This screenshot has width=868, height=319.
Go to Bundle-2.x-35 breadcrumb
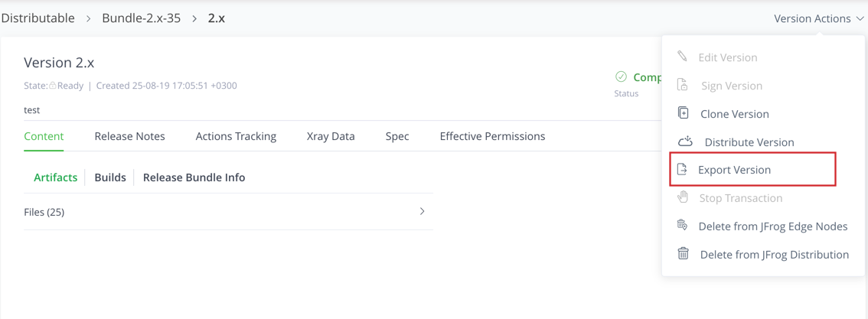point(142,18)
